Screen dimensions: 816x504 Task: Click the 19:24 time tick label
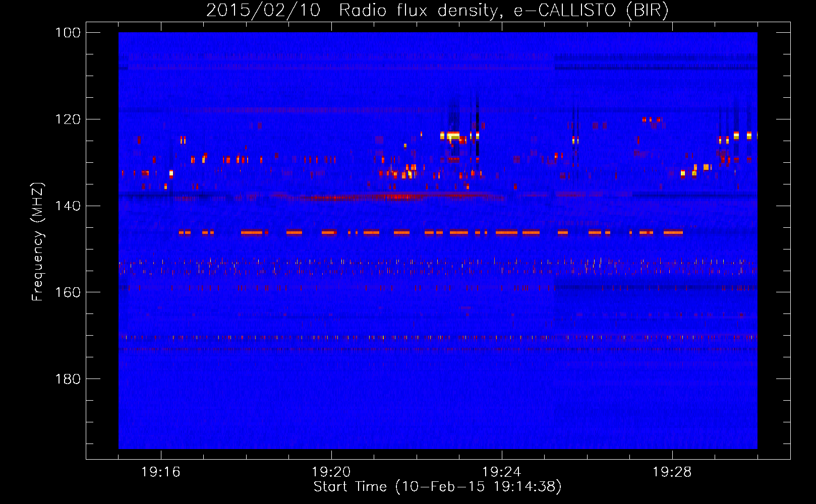(502, 472)
